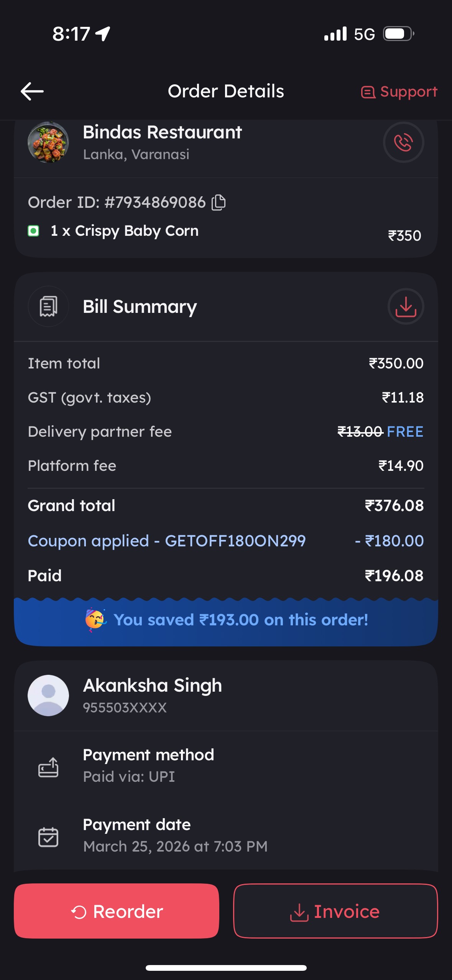Image resolution: width=452 pixels, height=980 pixels.
Task: Tap Akanksha Singh profile avatar
Action: click(48, 695)
